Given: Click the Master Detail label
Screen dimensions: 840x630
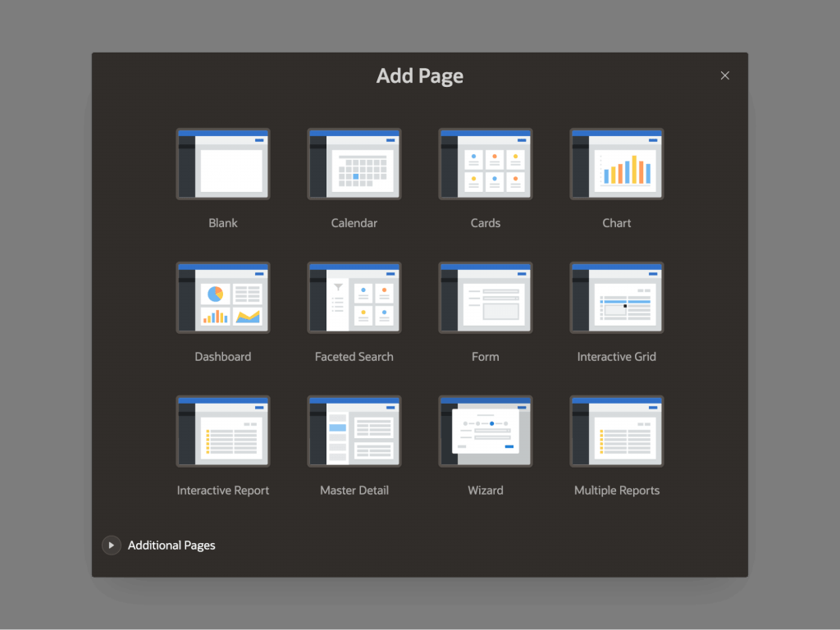Looking at the screenshot, I should (x=354, y=491).
